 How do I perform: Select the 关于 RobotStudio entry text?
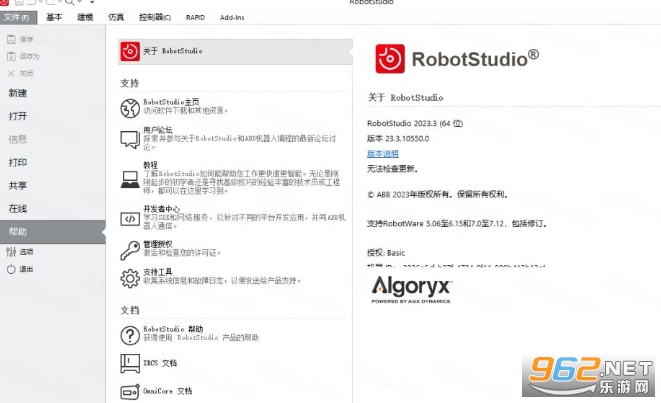point(172,51)
